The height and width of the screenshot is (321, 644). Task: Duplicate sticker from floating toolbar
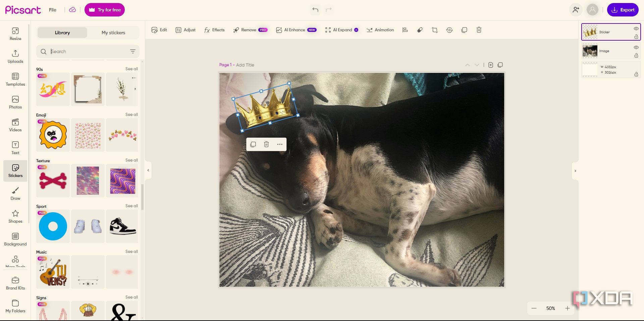click(x=253, y=144)
